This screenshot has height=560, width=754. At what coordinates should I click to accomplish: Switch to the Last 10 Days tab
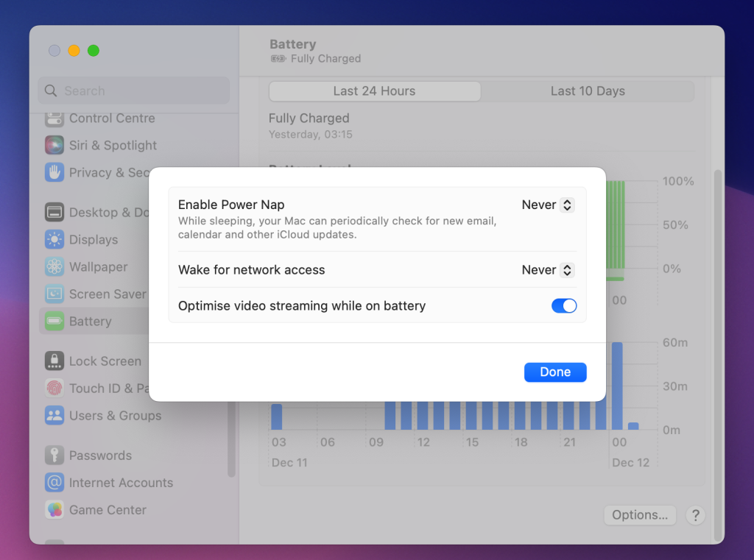(588, 91)
